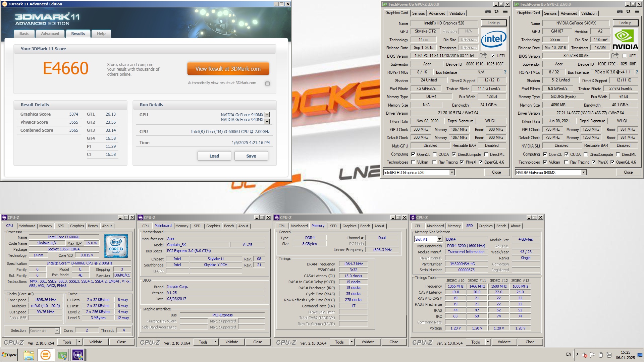Toggle CUDA checkbox in NVIDIA GPU-Z

567,155
